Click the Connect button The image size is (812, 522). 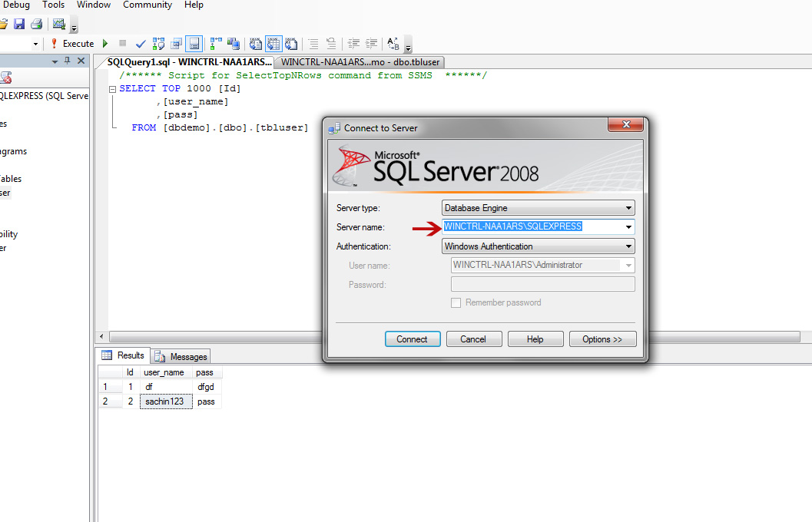coord(413,339)
